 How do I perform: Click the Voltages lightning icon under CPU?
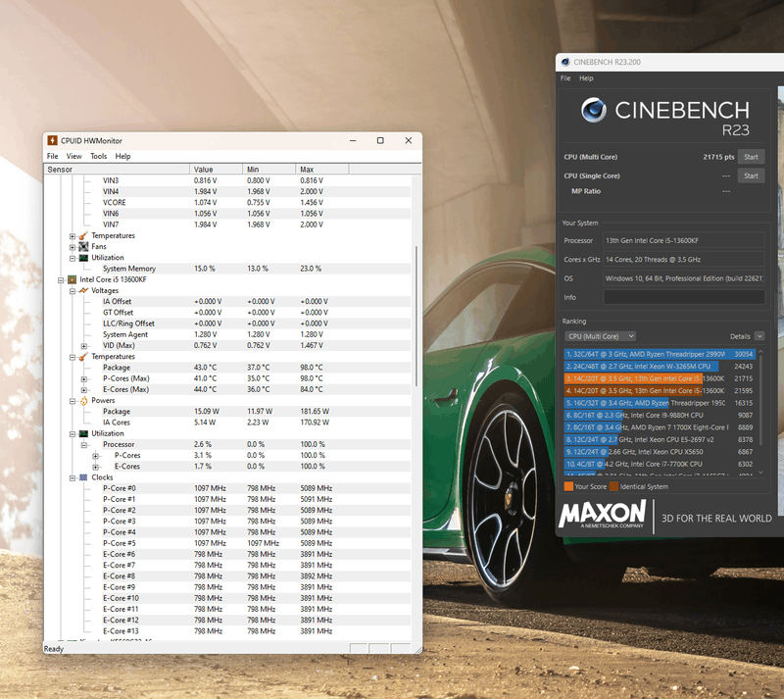pyautogui.click(x=83, y=291)
